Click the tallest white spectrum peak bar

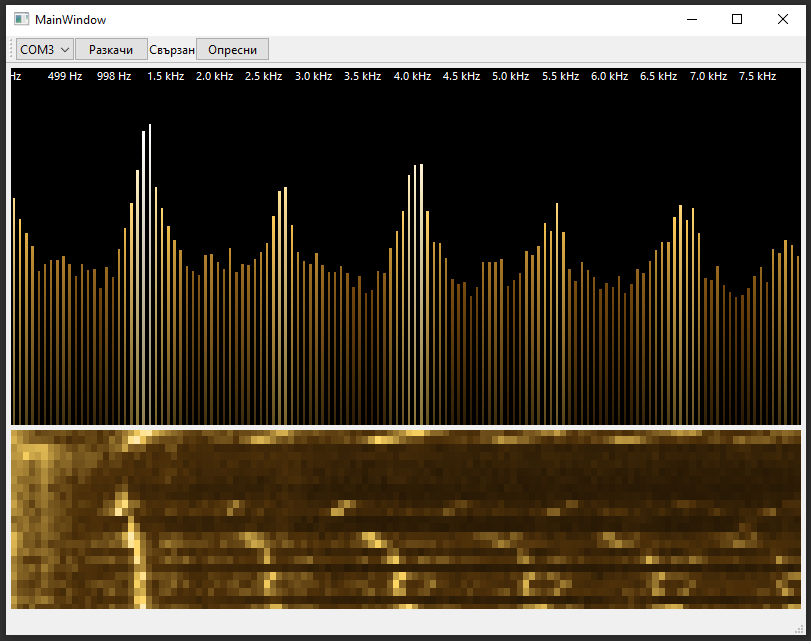click(150, 274)
